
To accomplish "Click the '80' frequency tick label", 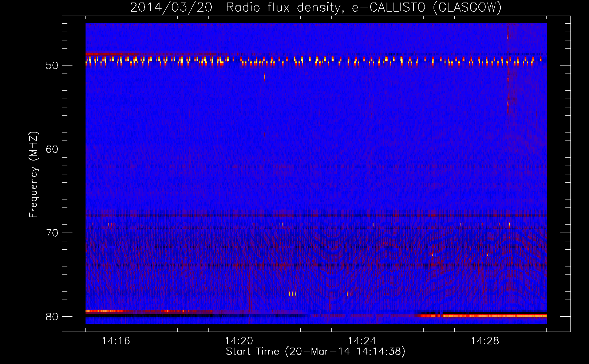I will coord(52,316).
